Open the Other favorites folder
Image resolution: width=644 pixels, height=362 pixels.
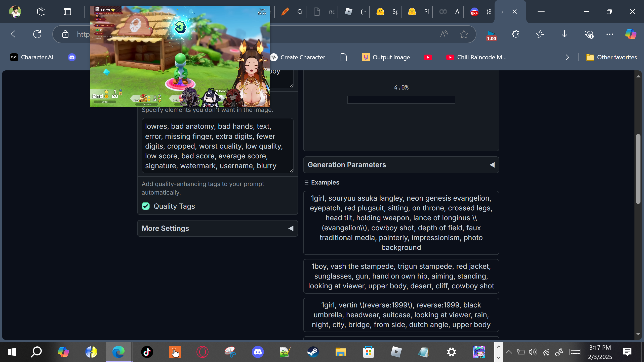coord(611,57)
